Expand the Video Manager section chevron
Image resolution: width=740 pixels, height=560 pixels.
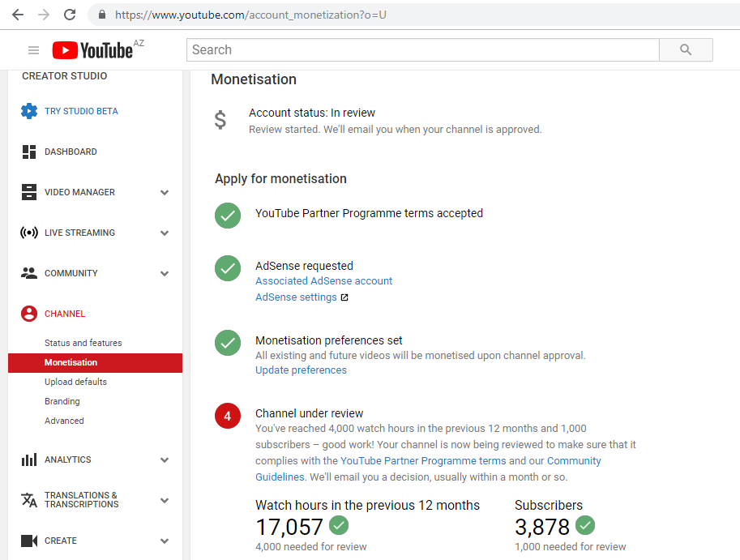click(165, 193)
